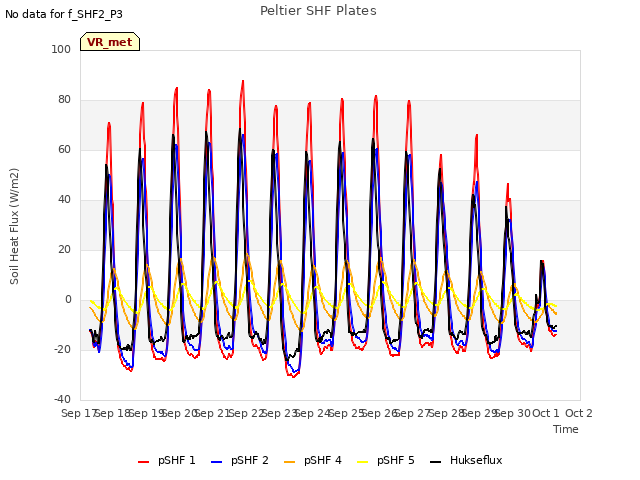Click the Sep 23 red trough minimum

293,376
